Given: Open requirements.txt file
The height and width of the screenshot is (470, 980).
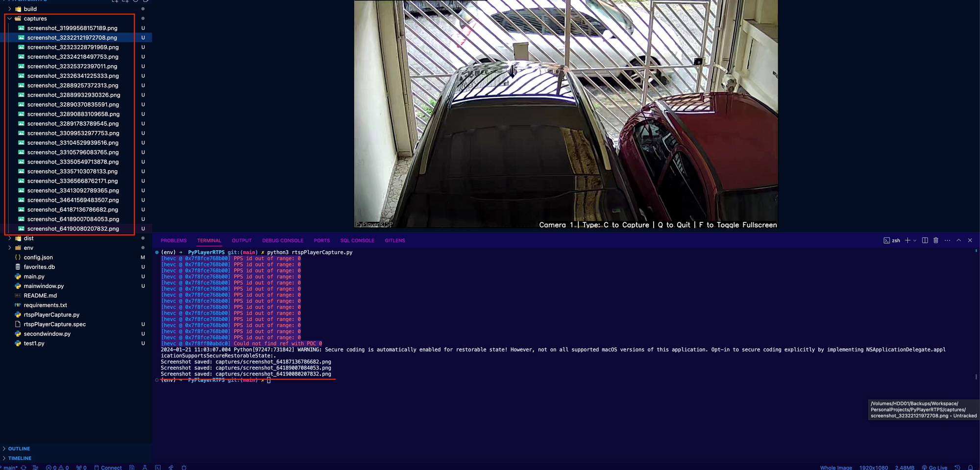Looking at the screenshot, I should click(45, 305).
